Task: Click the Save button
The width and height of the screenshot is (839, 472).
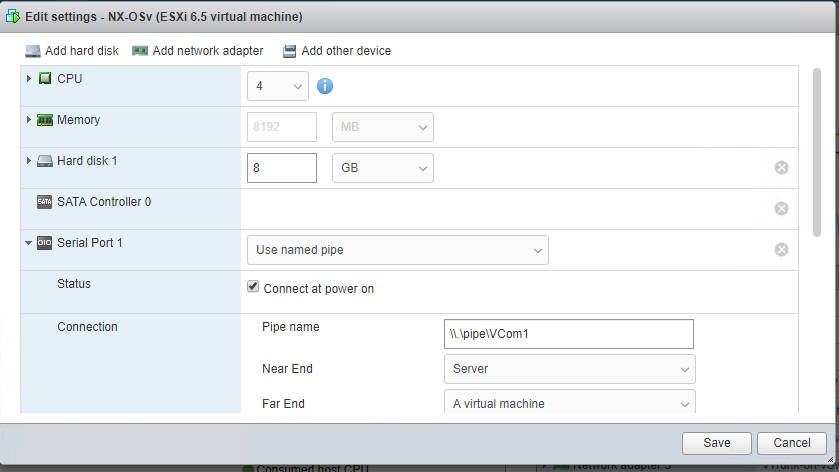Action: tap(716, 443)
